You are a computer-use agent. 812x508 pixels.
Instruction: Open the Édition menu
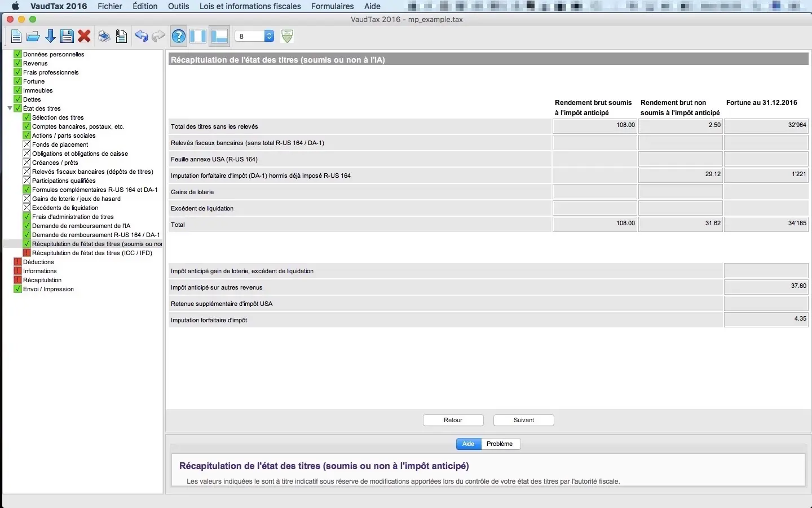145,6
